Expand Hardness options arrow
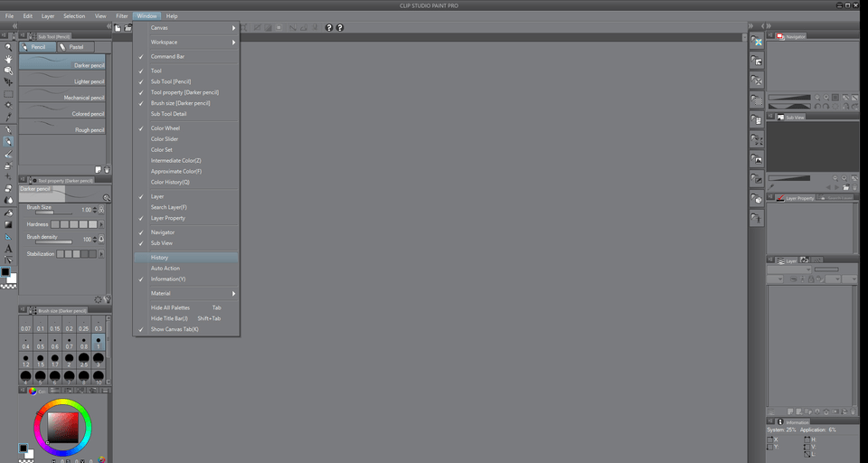Screen dimensions: 868x463 100,224
